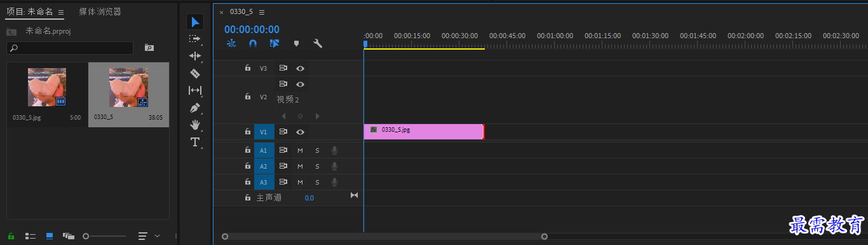
Task: Click the project folder up icon
Action: click(x=11, y=31)
